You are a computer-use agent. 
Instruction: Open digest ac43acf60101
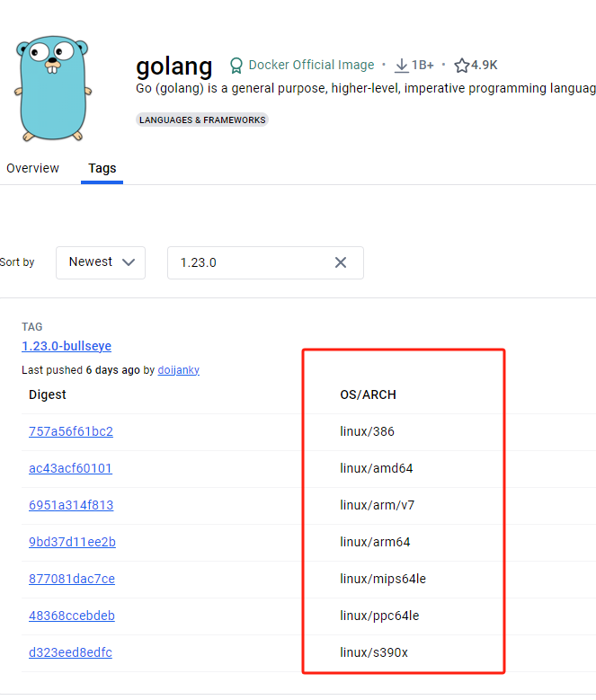pos(70,468)
